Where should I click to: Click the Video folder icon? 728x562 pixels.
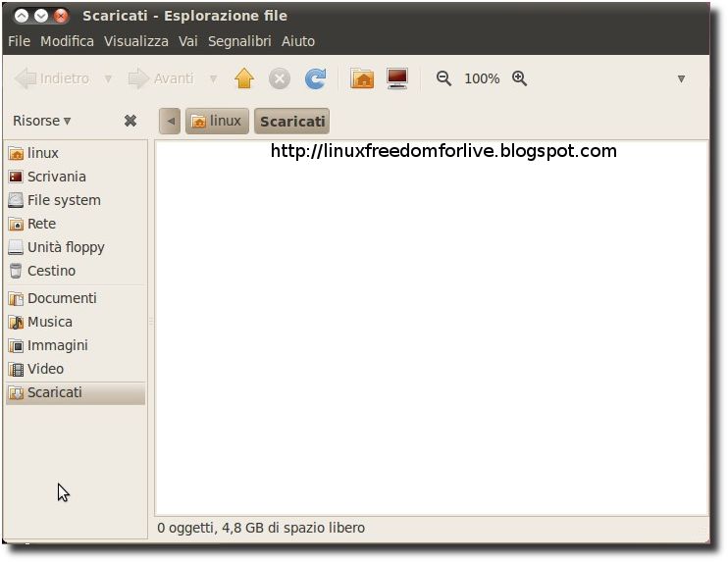pos(16,369)
